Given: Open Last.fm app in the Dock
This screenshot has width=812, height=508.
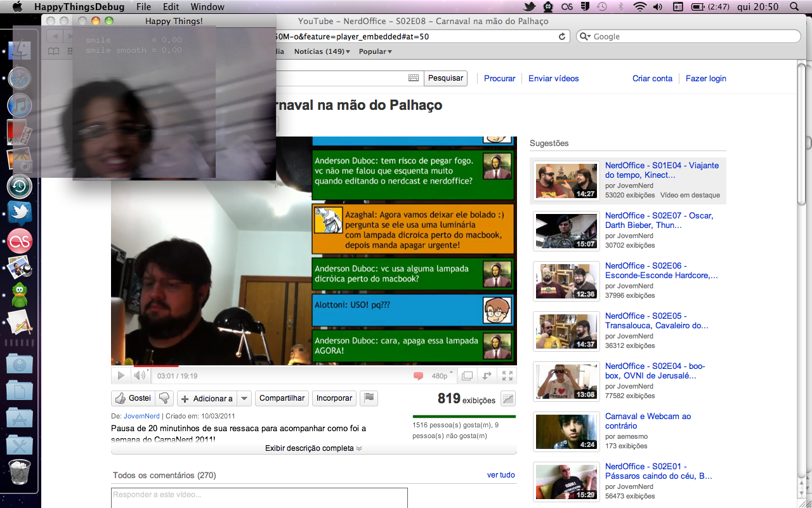Looking at the screenshot, I should pyautogui.click(x=20, y=241).
